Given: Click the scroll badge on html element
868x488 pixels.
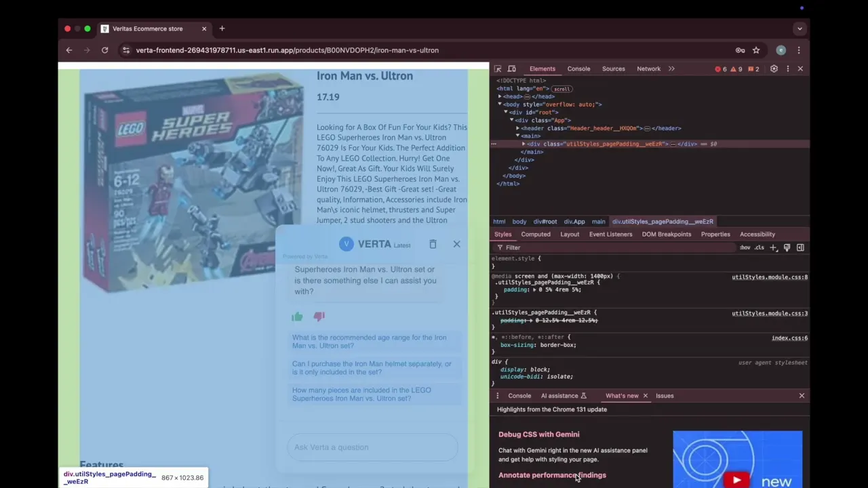Looking at the screenshot, I should [561, 89].
